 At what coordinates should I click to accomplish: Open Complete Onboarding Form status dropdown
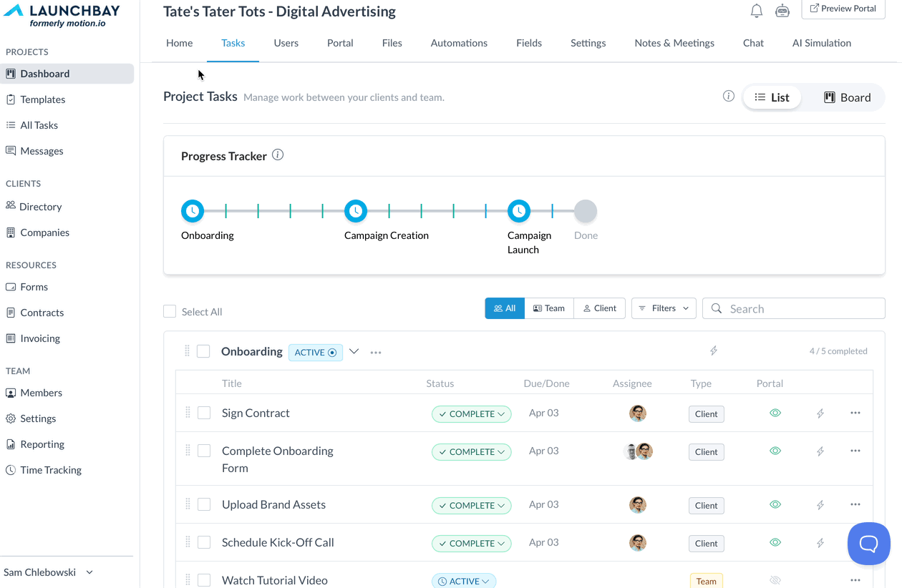(x=471, y=451)
